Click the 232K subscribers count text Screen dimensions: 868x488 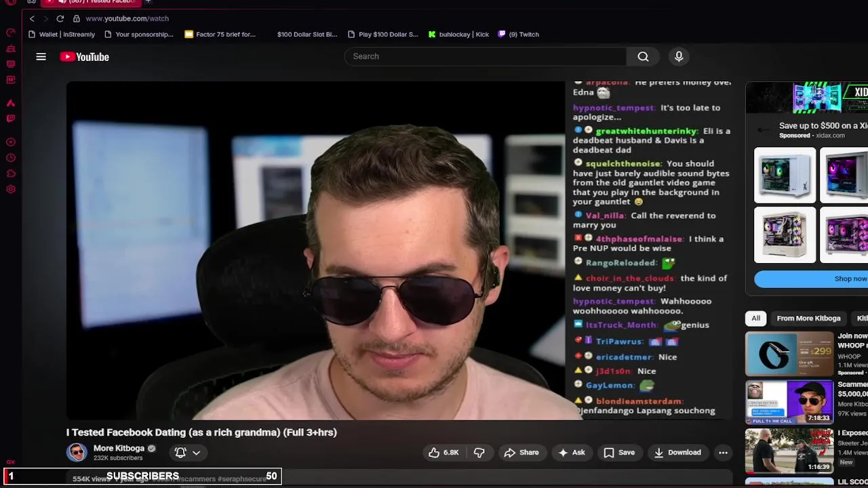coord(118,458)
